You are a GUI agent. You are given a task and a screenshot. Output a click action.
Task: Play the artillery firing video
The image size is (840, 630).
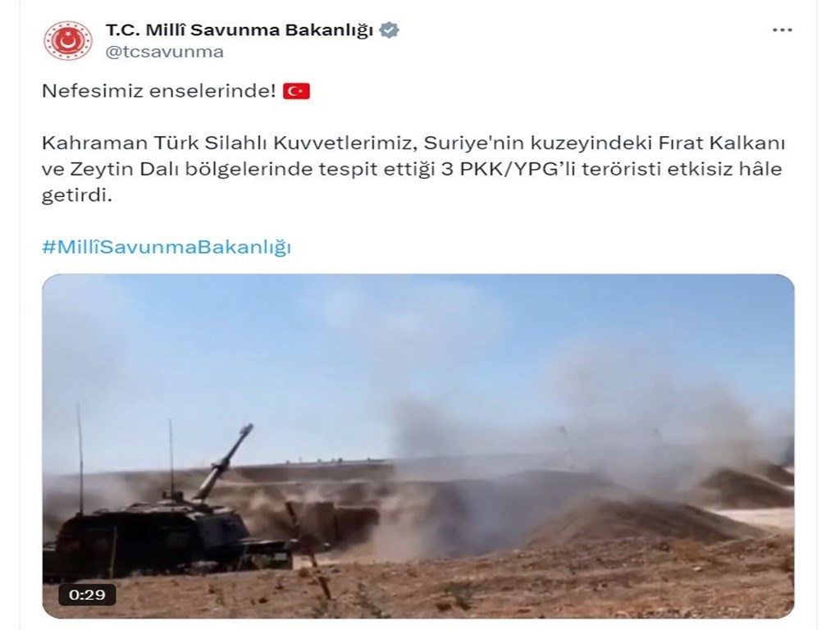click(x=418, y=446)
